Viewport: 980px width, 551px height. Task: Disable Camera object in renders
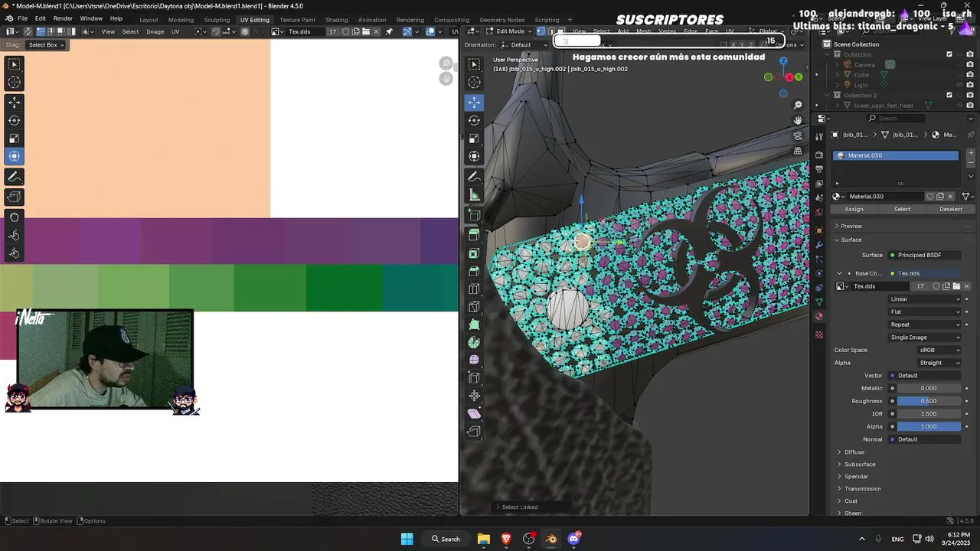(x=970, y=65)
